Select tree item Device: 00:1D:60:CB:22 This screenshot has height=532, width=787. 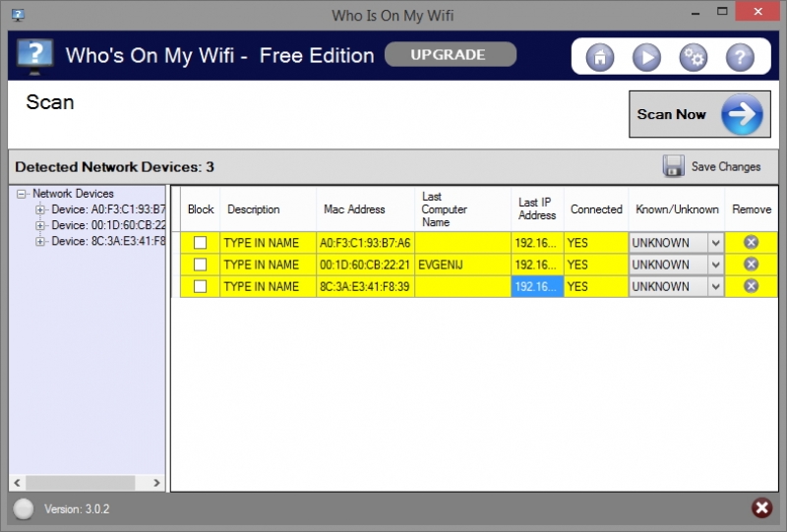tap(108, 225)
